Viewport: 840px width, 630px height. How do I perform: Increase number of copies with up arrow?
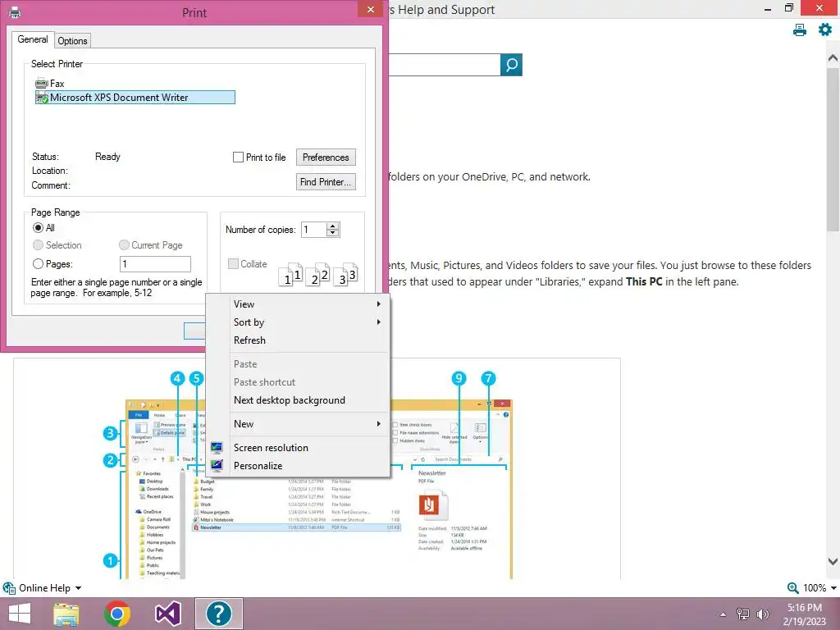point(333,226)
